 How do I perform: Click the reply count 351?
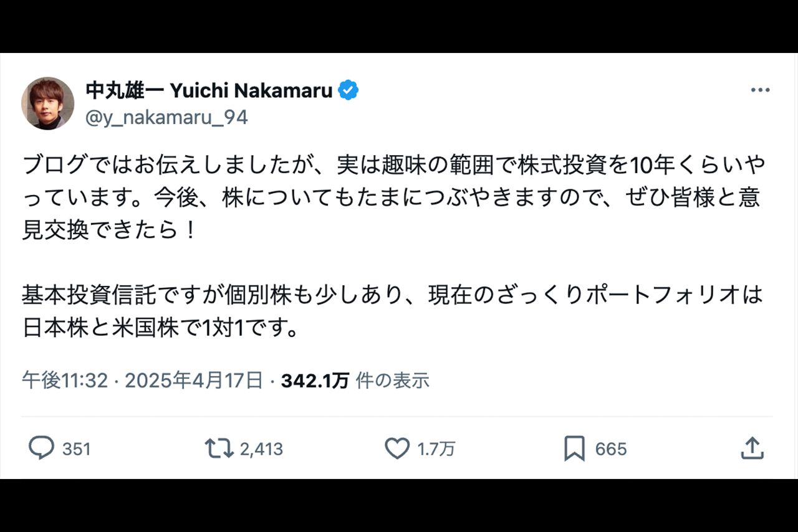[74, 449]
